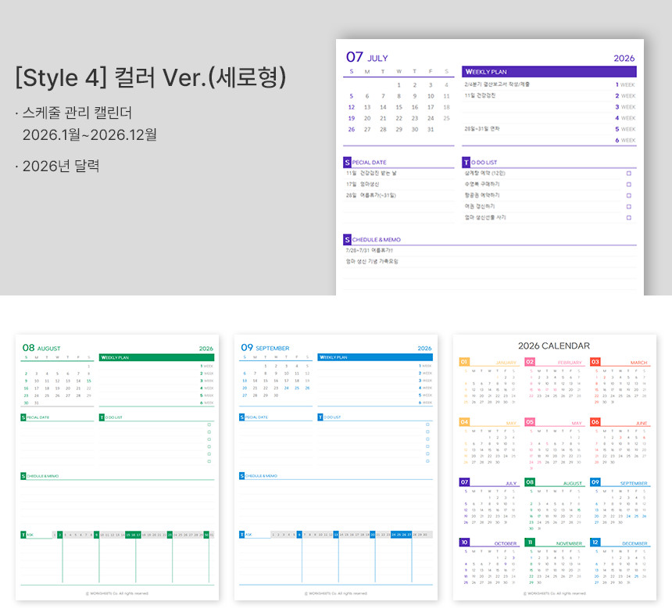
Task: Select date 17 in the July mini calendar
Action: [x=431, y=107]
